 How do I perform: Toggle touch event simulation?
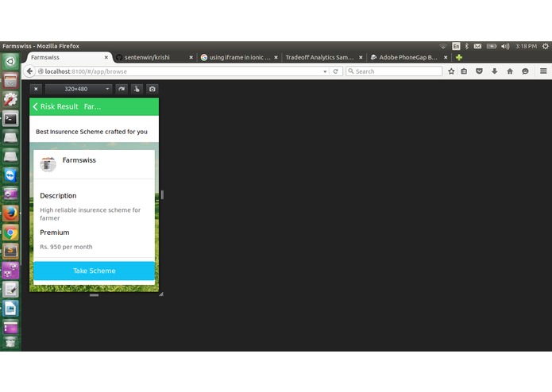pos(137,89)
